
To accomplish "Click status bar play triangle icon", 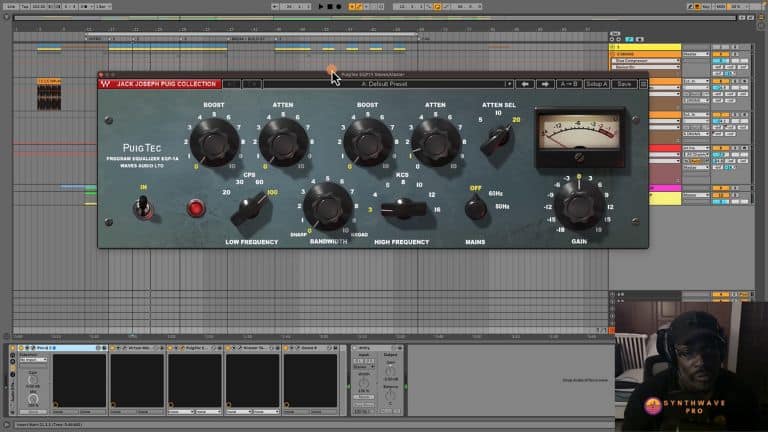I will click(x=6, y=425).
